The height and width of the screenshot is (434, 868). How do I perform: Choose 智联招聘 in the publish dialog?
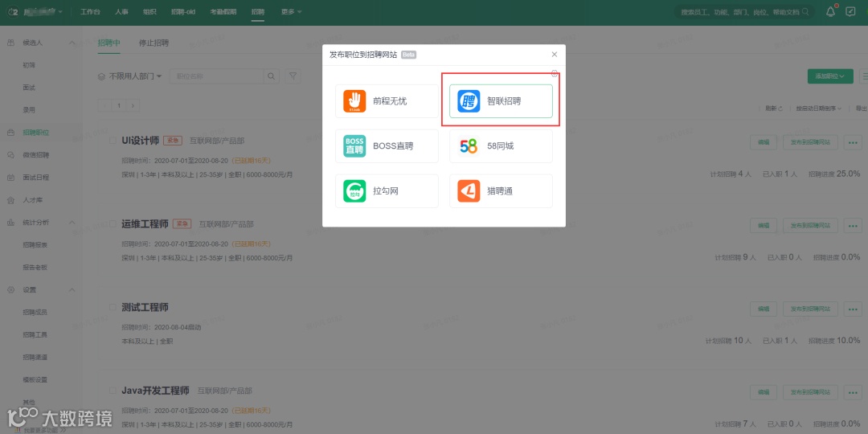pyautogui.click(x=501, y=100)
